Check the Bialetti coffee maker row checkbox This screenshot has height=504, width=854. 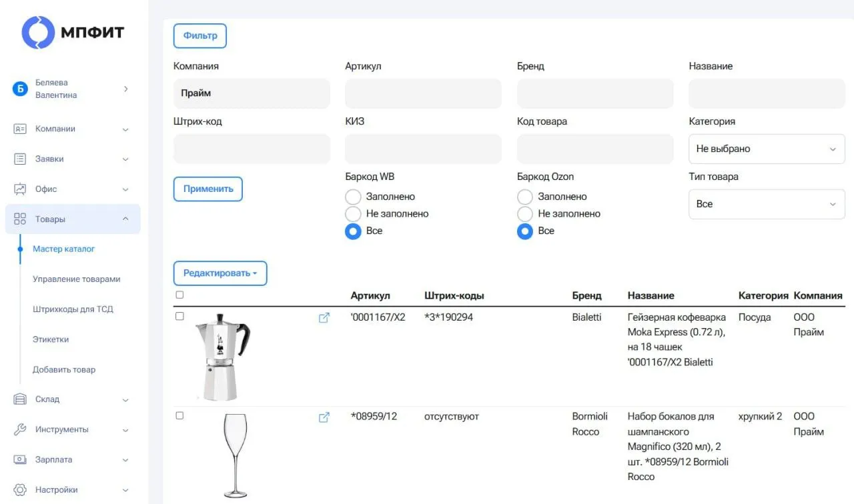click(x=179, y=317)
